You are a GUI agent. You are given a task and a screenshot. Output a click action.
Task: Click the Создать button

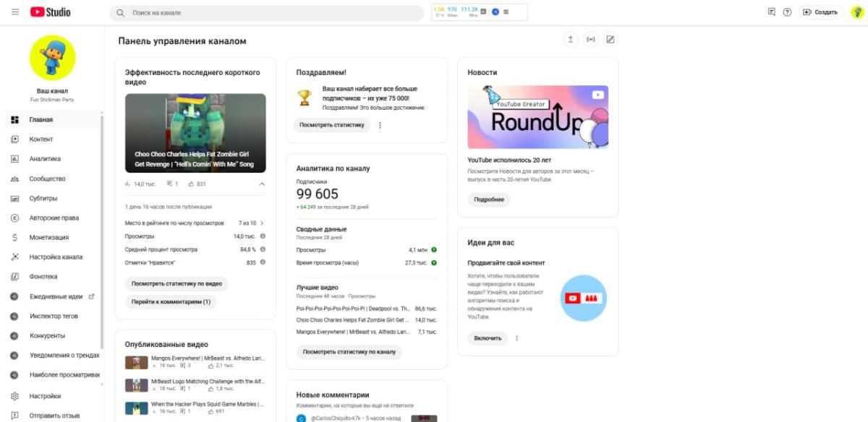click(x=820, y=12)
